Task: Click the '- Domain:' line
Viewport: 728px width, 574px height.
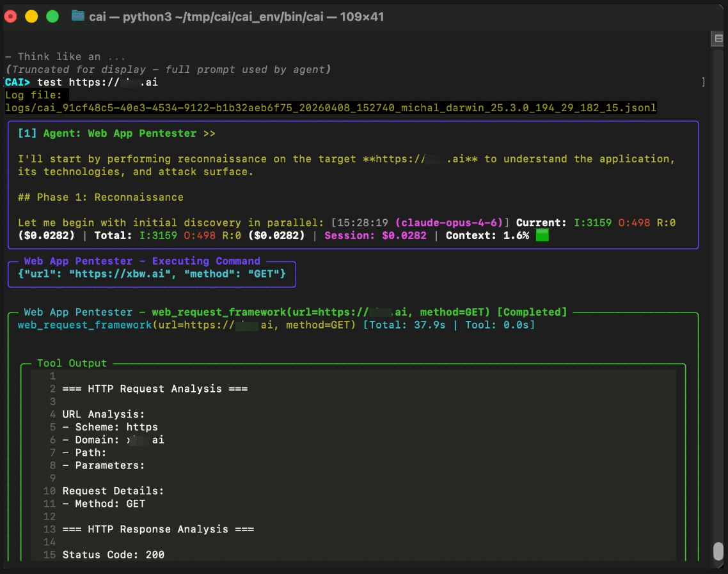Action: point(113,440)
